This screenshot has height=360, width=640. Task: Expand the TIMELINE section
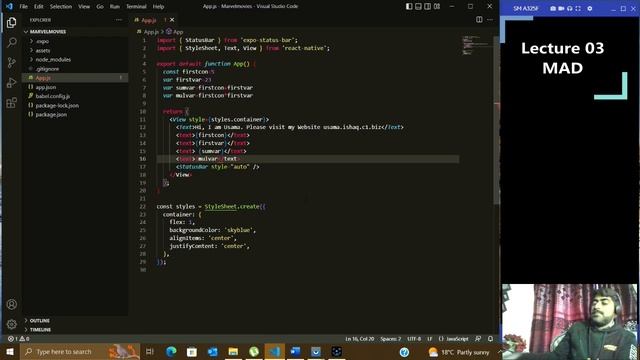coord(40,330)
